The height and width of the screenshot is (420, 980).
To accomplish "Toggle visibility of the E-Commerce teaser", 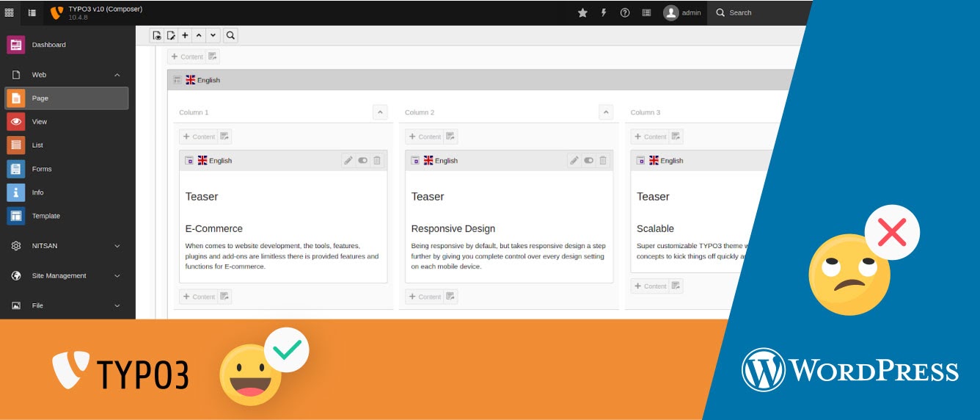I will [x=363, y=160].
